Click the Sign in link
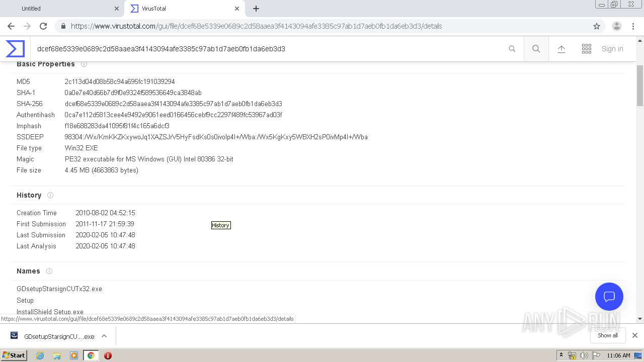 pyautogui.click(x=612, y=49)
